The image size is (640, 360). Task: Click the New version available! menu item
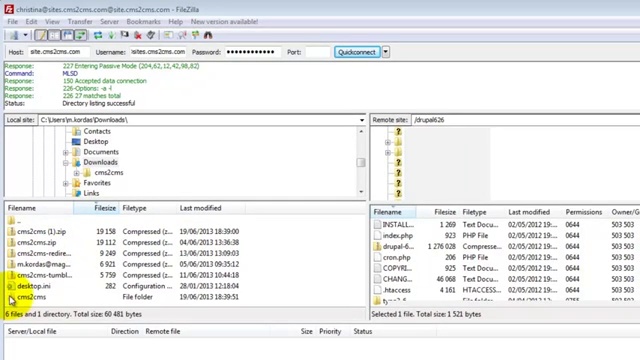(x=224, y=22)
